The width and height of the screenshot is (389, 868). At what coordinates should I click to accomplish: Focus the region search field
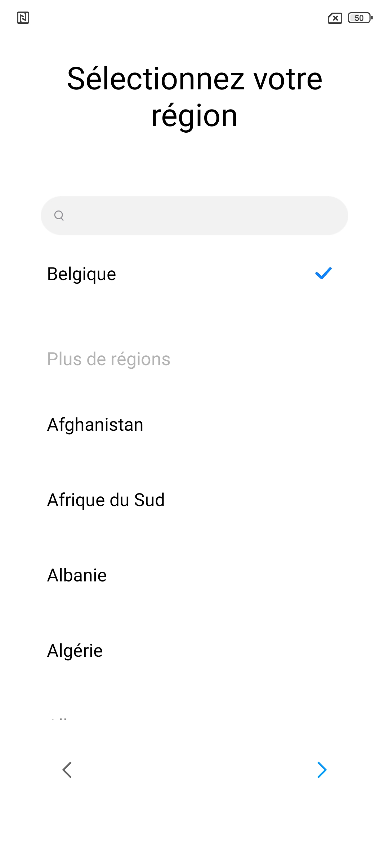click(x=202, y=216)
